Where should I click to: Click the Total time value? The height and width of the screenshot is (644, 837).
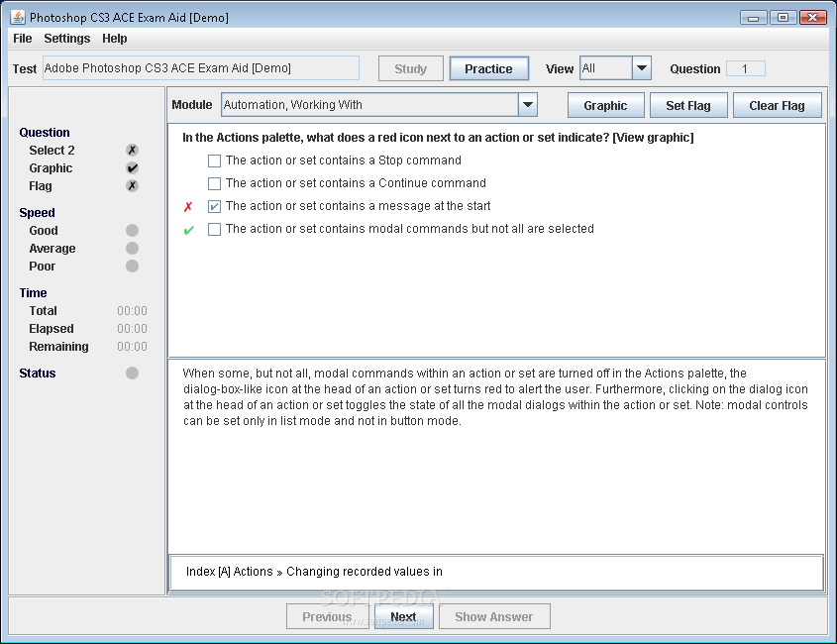(132, 311)
